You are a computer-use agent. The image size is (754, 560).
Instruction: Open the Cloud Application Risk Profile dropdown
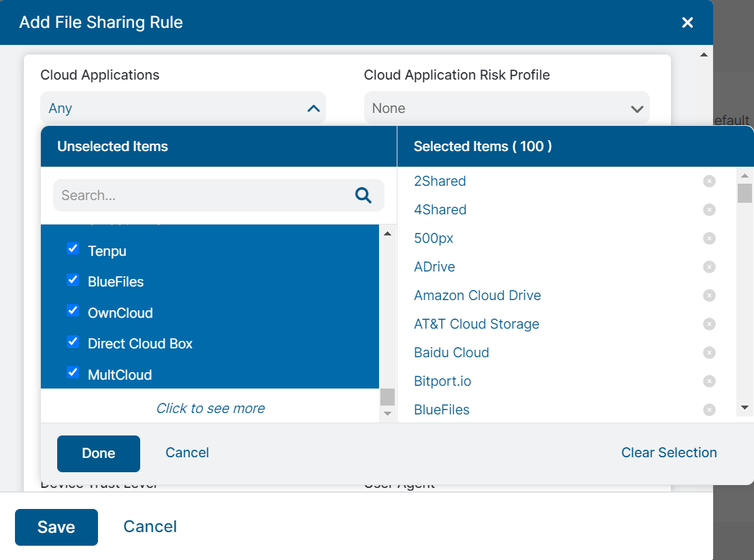click(637, 108)
